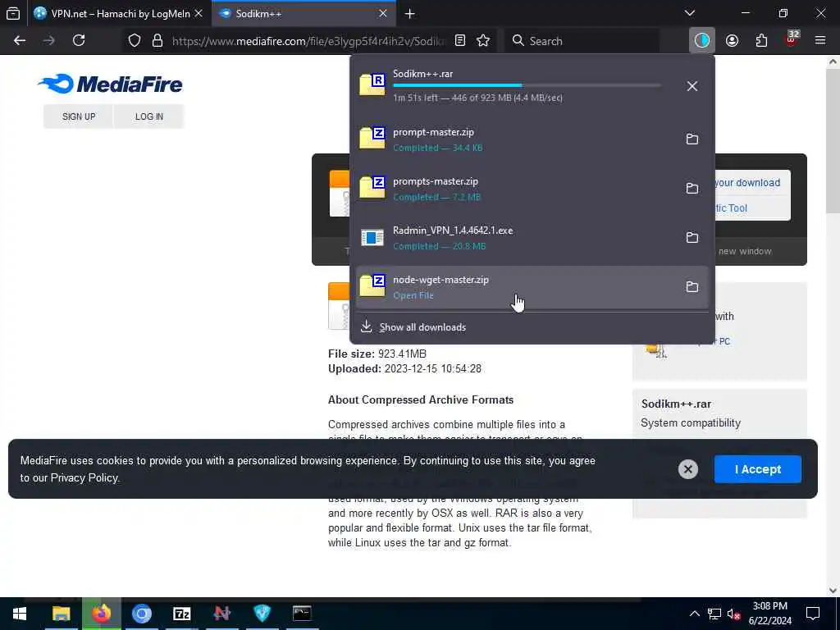Open a new browser tab

tap(410, 14)
